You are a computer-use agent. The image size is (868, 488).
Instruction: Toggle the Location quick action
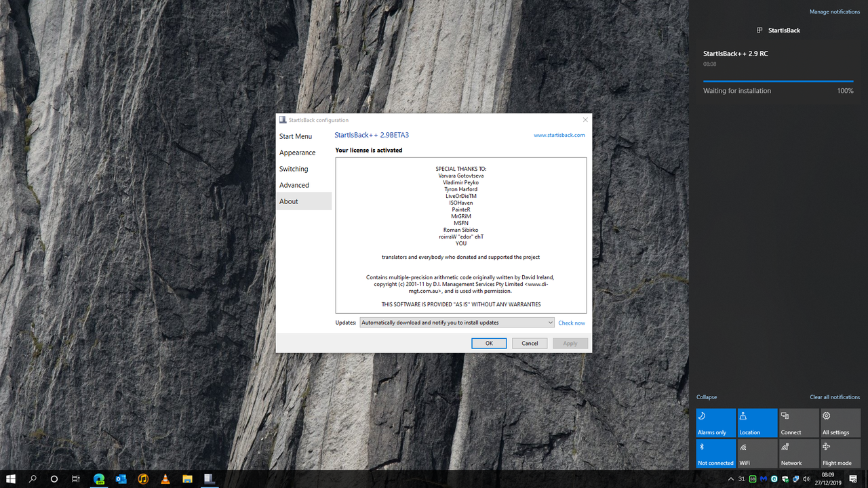click(758, 422)
